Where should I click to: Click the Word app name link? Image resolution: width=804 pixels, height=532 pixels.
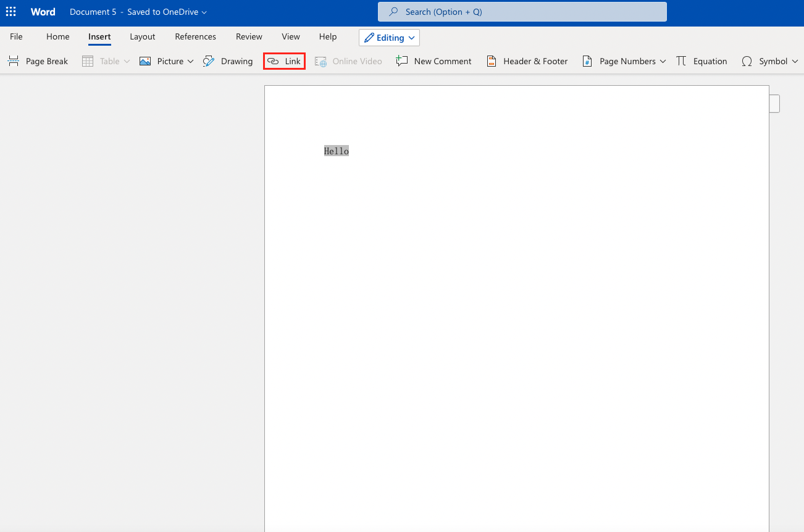click(43, 12)
